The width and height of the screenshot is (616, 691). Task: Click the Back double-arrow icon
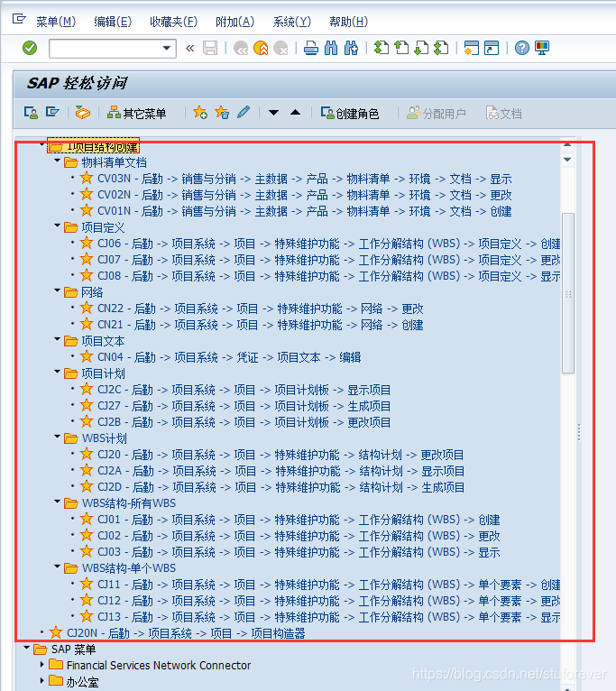tap(241, 48)
